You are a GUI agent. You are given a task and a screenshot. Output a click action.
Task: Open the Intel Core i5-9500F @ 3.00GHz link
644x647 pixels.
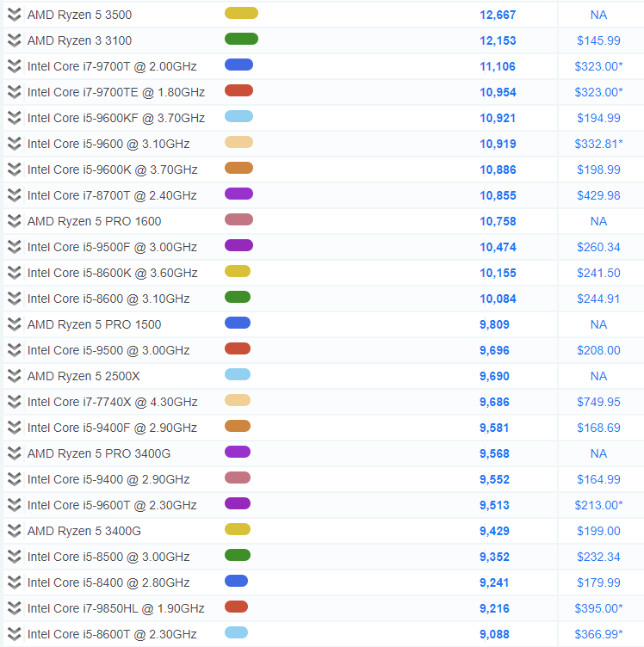(112, 247)
